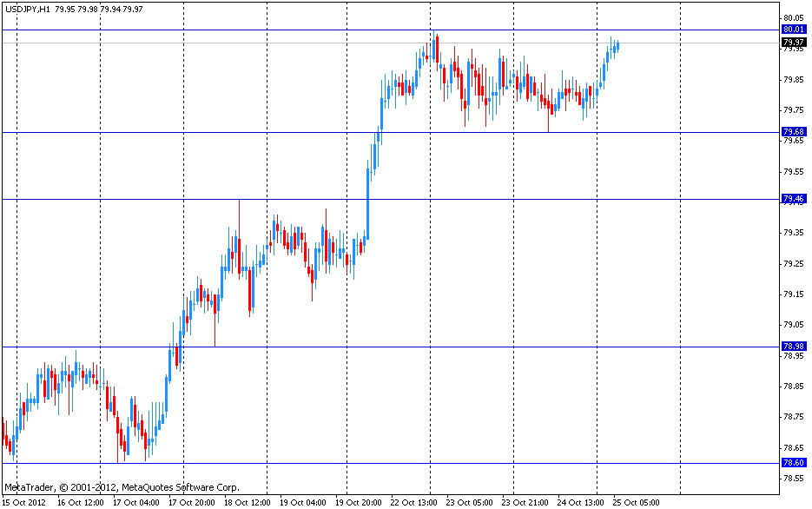Click the 24 Oct 13:00 time label
The image size is (812, 509).
581,502
